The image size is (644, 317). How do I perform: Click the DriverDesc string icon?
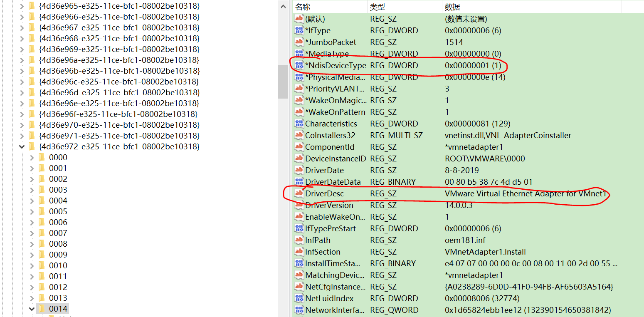click(x=299, y=193)
